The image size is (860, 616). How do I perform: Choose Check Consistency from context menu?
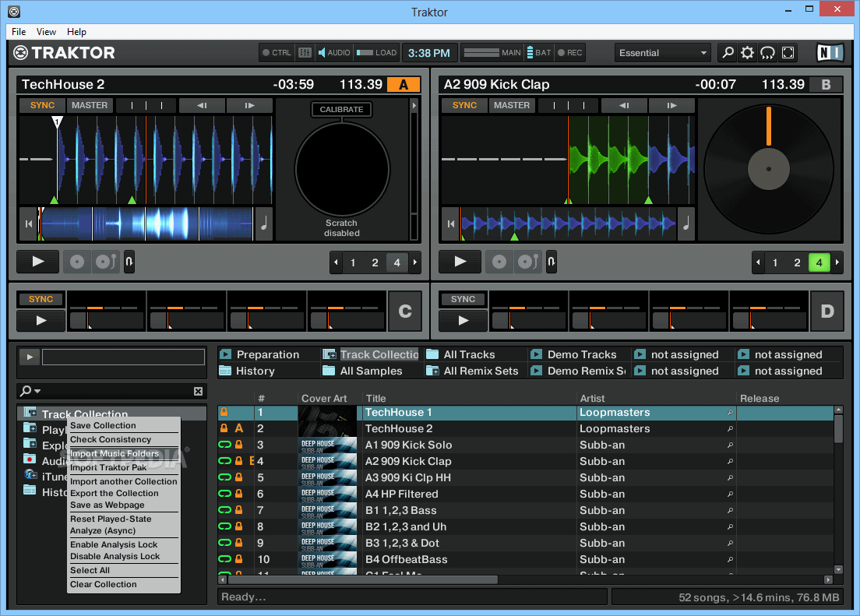point(111,439)
